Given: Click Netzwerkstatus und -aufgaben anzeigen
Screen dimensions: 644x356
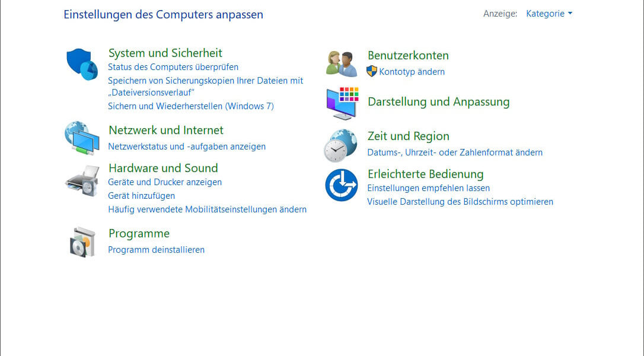Looking at the screenshot, I should 187,146.
